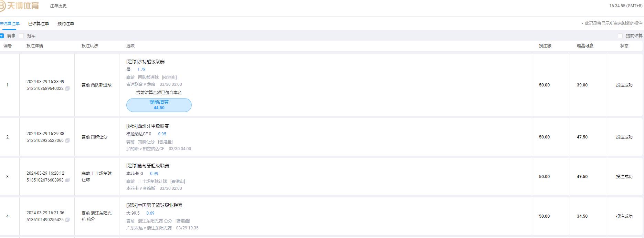This screenshot has height=238, width=644.
Task: Select the [足球]沙特超级联赛 bet title
Action: click(x=145, y=62)
